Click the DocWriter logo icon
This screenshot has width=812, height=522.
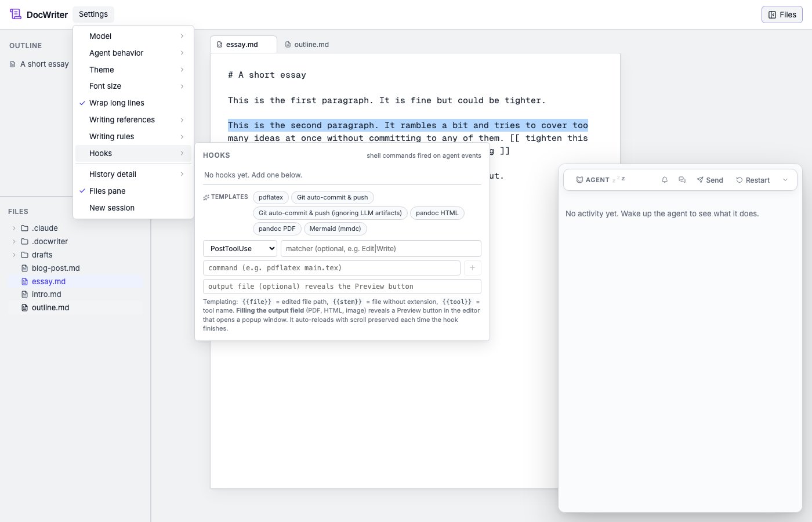tap(16, 14)
